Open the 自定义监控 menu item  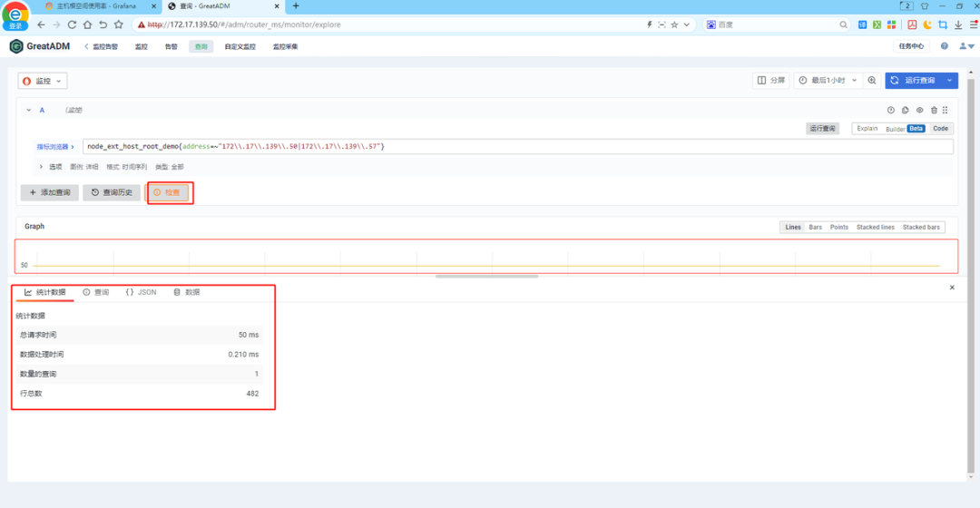tap(240, 47)
